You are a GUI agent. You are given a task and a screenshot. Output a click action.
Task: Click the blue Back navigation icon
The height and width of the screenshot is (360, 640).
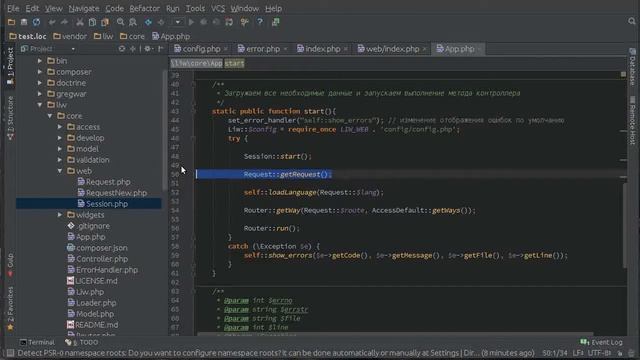coord(149,22)
